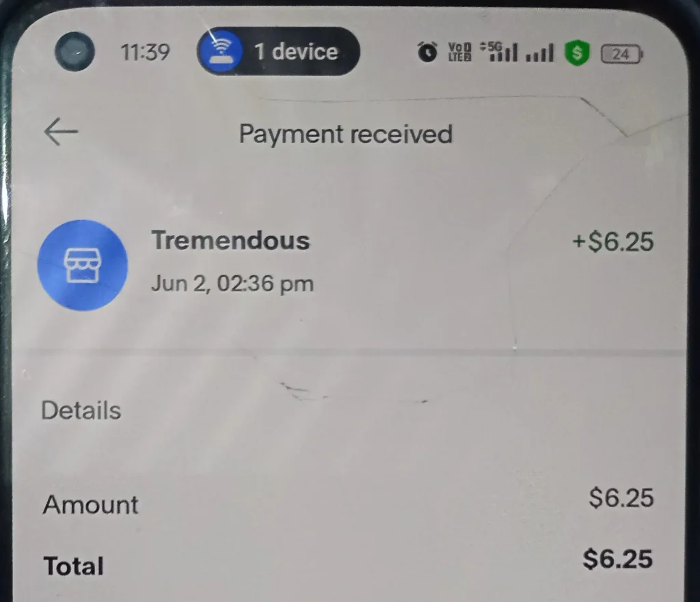
Task: Tap the front camera cutout
Action: tap(75, 51)
